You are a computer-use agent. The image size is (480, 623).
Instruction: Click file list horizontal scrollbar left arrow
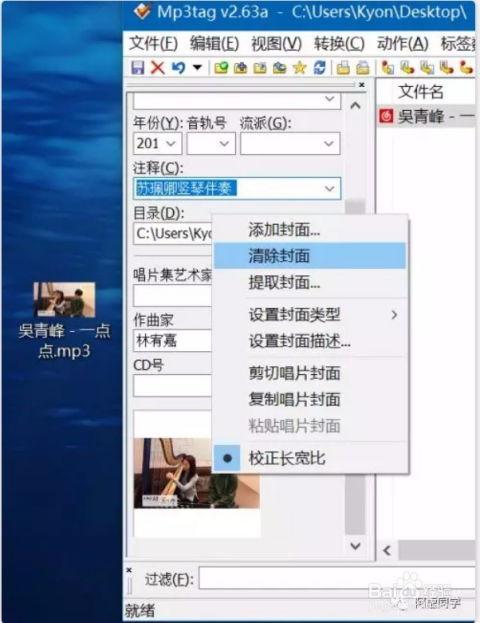pos(387,550)
